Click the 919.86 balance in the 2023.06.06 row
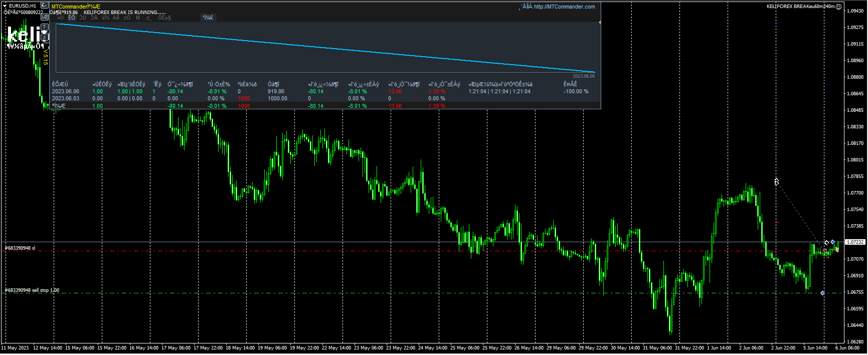This screenshot has height=355, width=868. click(276, 92)
